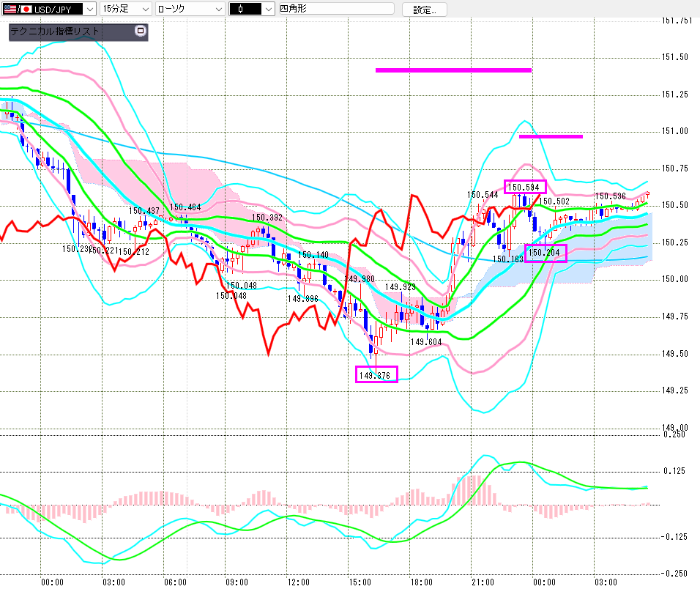Click the 四角形 shape name field
700x589 pixels.
point(331,10)
